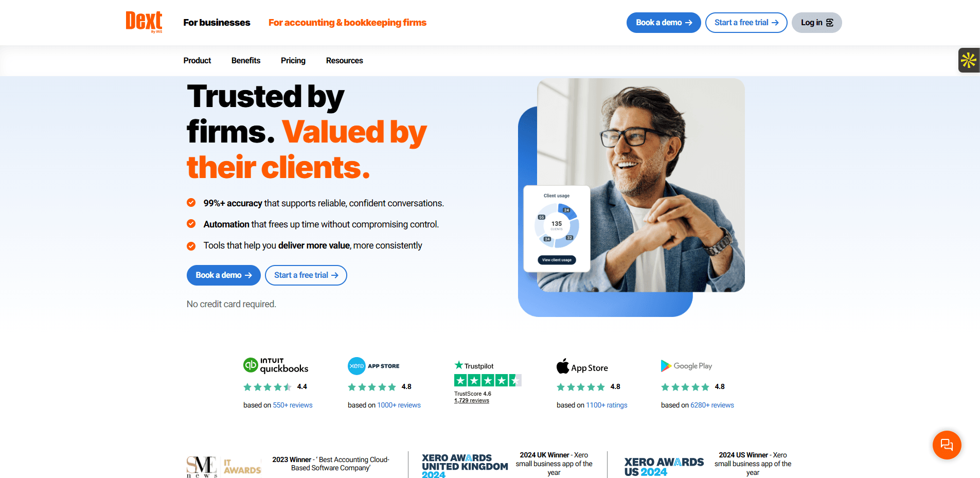Switch to For businesses tab
Viewport: 980px width, 478px height.
click(x=217, y=23)
